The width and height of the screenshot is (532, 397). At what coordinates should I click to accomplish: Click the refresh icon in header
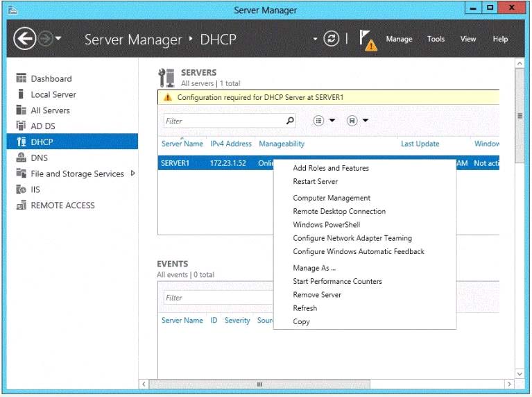click(x=333, y=39)
